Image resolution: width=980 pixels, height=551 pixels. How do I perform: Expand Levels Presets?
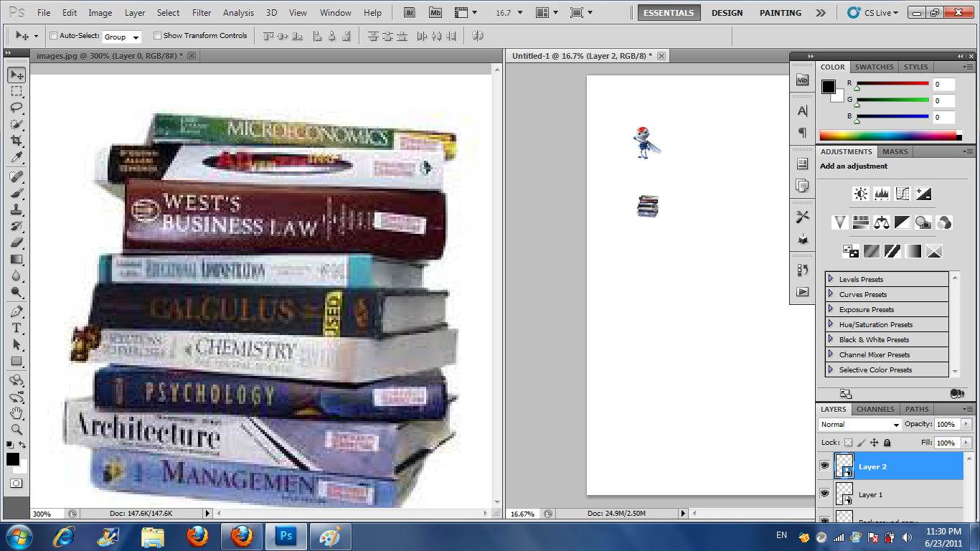click(831, 279)
